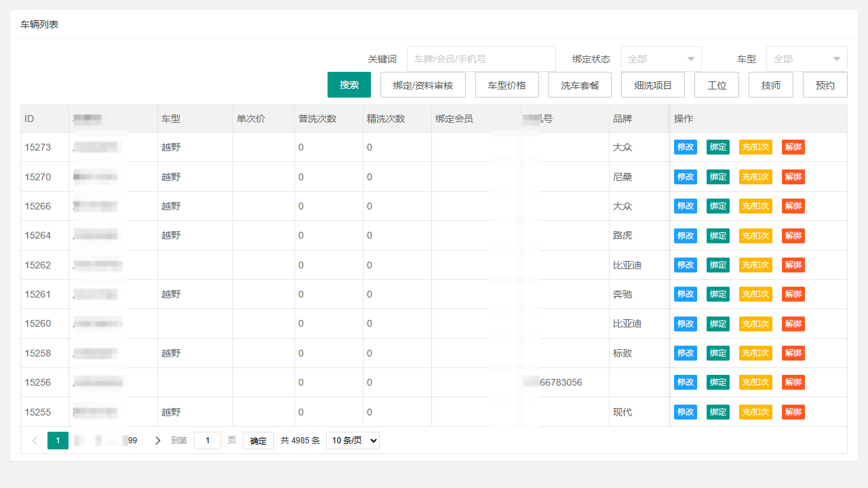Open the 细洗项目 button
This screenshot has height=488, width=868.
(x=653, y=85)
